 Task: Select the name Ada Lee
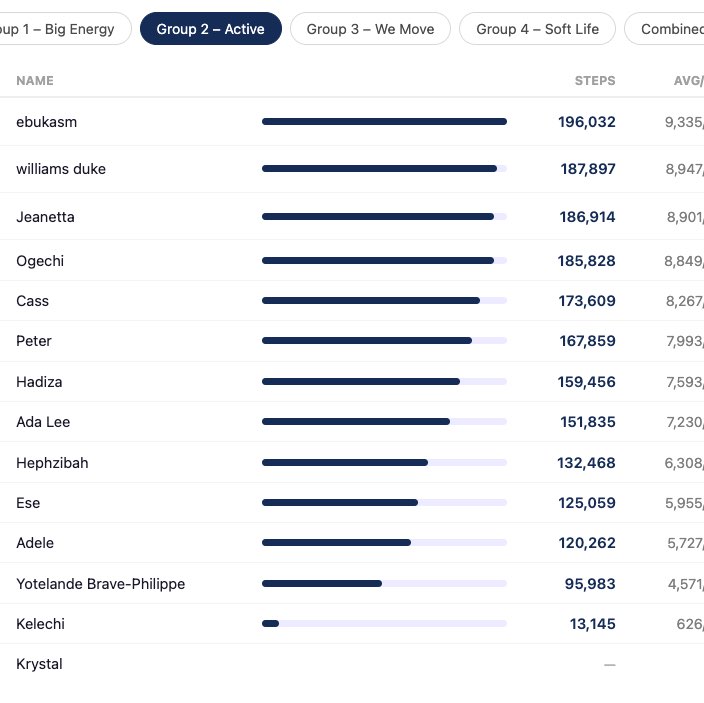coord(43,422)
